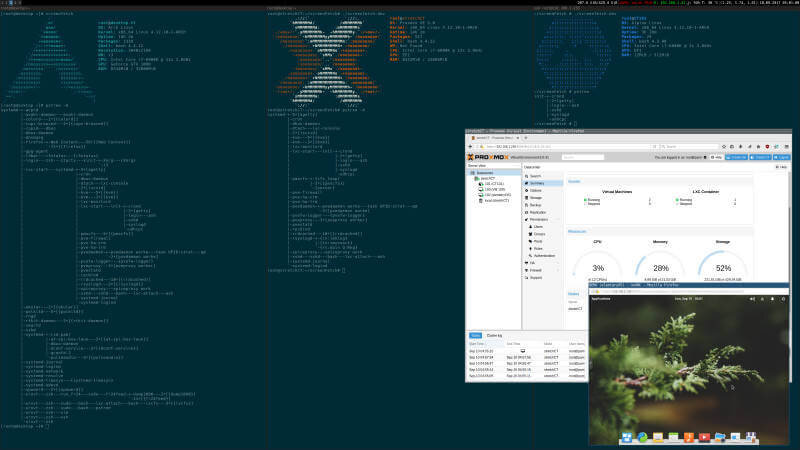Open Pools under Permissions in Proxmox
Image resolution: width=800 pixels, height=450 pixels.
[544, 241]
